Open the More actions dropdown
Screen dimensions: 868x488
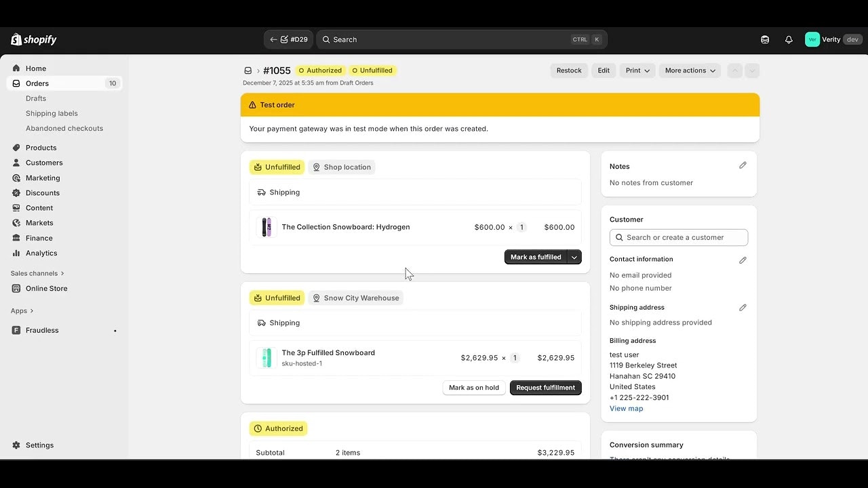[689, 70]
